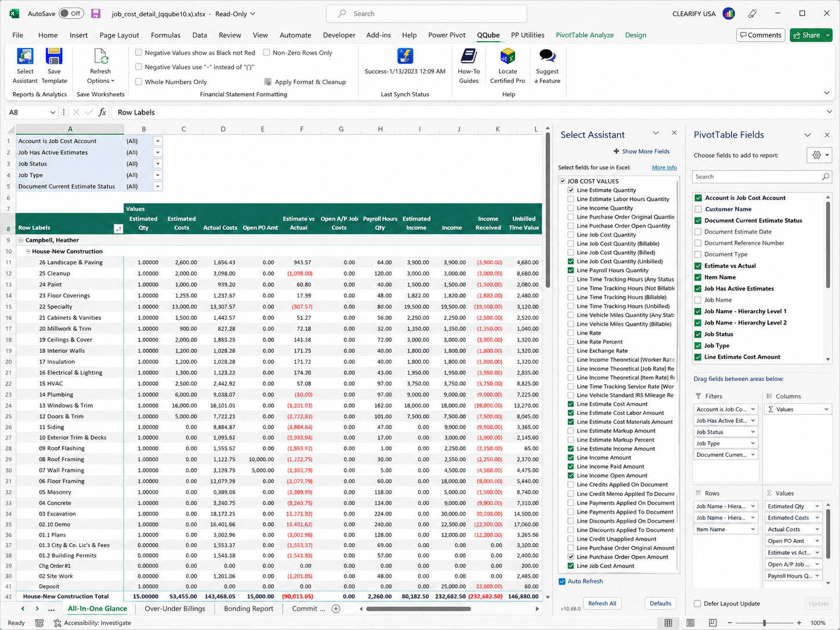Click the Excel app icon in title bar
Screen dimensions: 840x630
15,13
